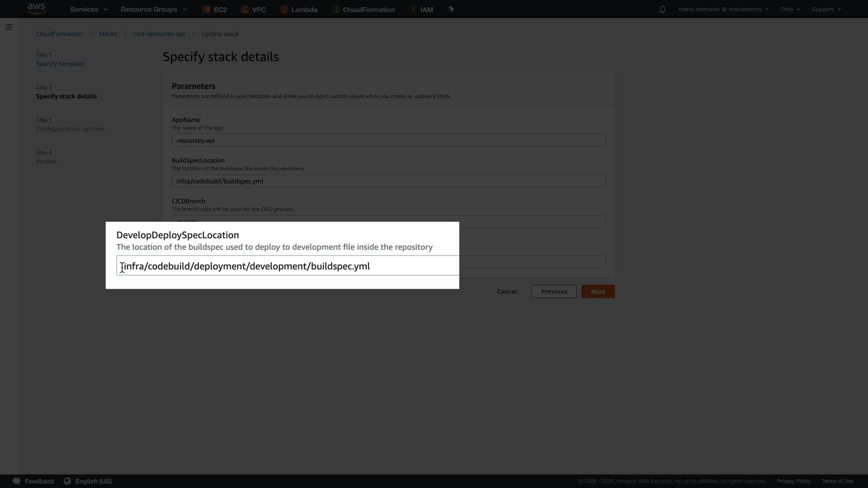Screen dimensions: 868x488
Task: Click the pin shortcuts icon
Action: [451, 9]
